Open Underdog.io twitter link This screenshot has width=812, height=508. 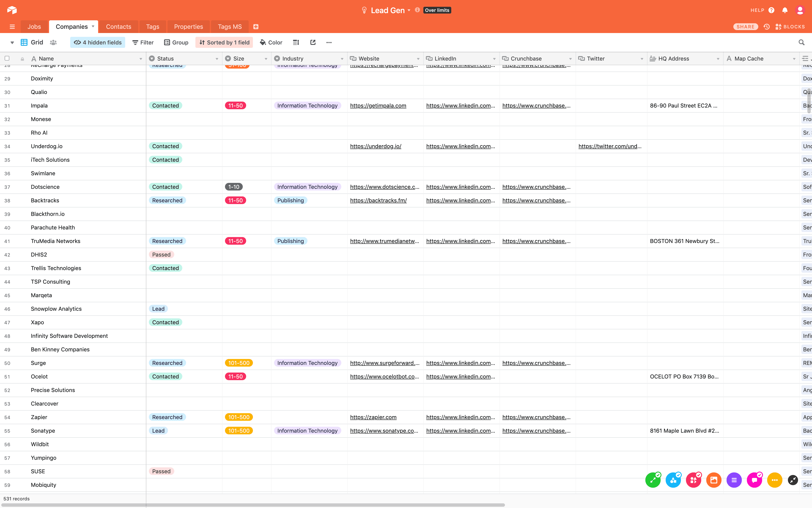click(610, 146)
